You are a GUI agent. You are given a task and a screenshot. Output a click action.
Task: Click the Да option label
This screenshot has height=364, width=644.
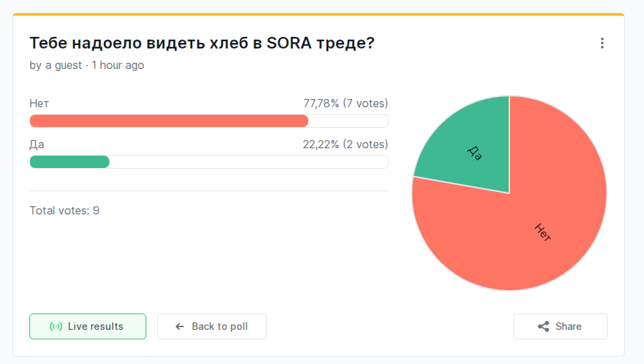point(37,145)
